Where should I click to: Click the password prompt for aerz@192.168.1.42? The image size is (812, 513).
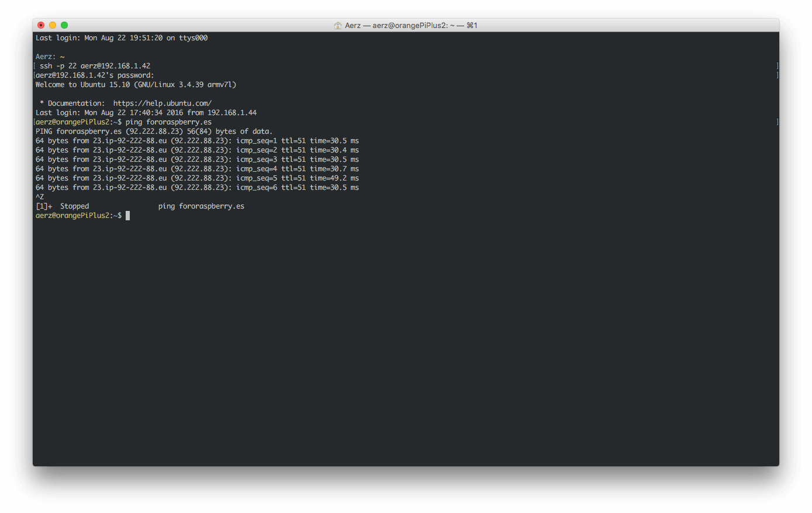pyautogui.click(x=95, y=75)
